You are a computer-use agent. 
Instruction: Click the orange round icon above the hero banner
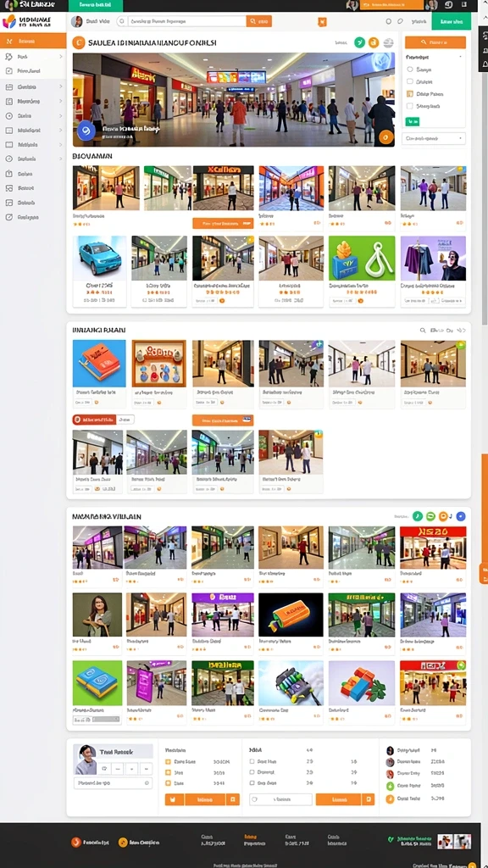tap(374, 42)
